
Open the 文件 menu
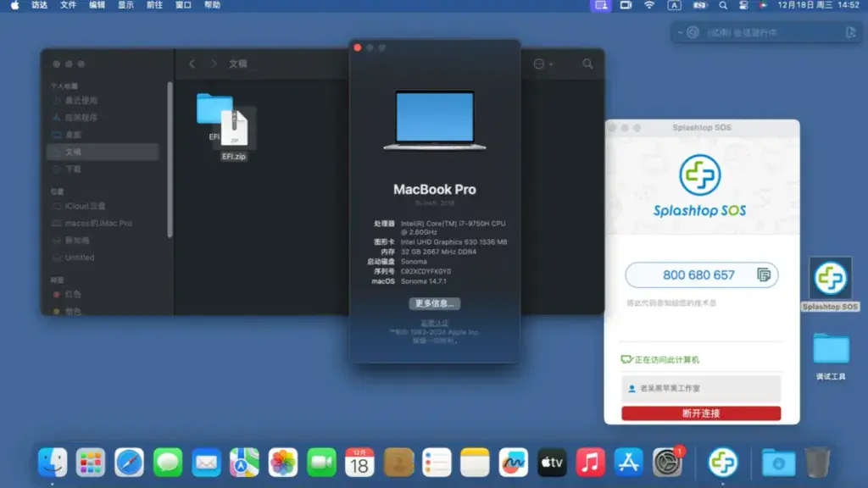coord(68,6)
